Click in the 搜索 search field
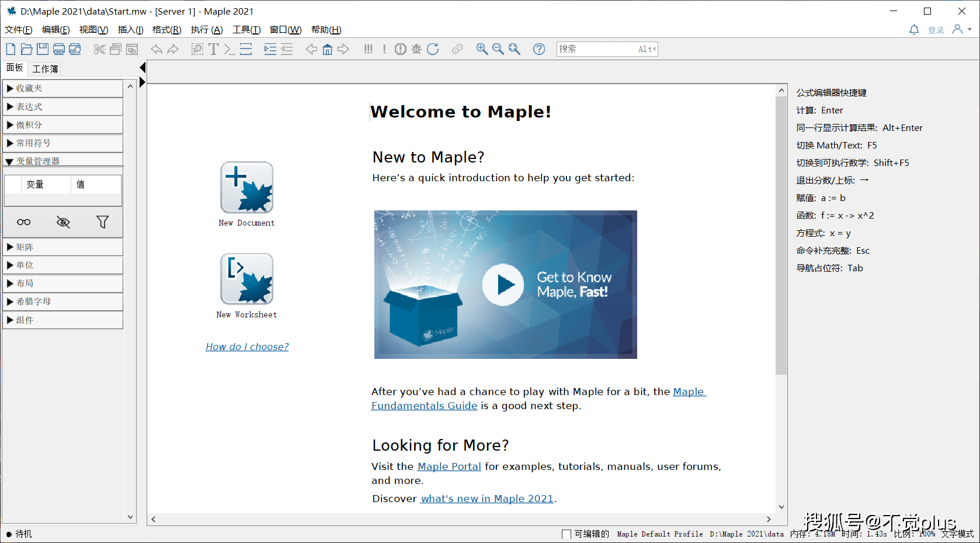The height and width of the screenshot is (543, 980). 607,49
